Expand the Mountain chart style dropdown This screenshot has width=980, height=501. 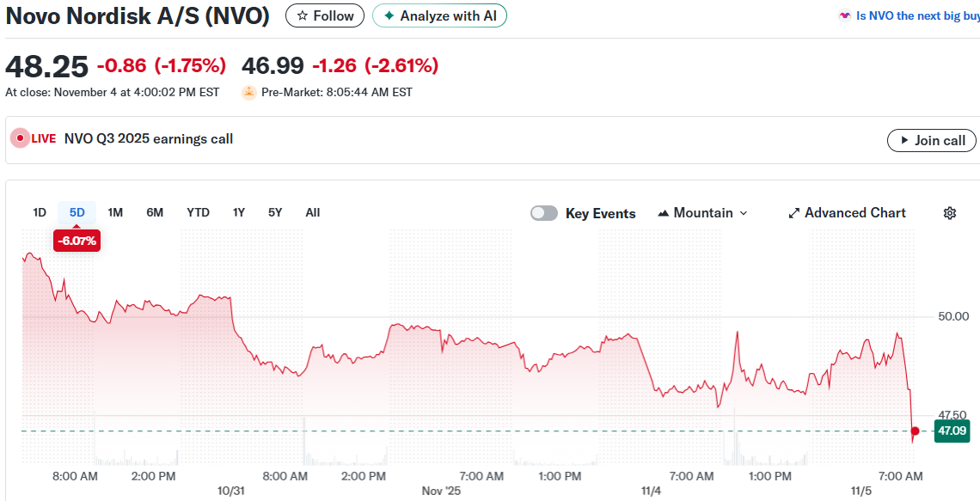point(744,213)
